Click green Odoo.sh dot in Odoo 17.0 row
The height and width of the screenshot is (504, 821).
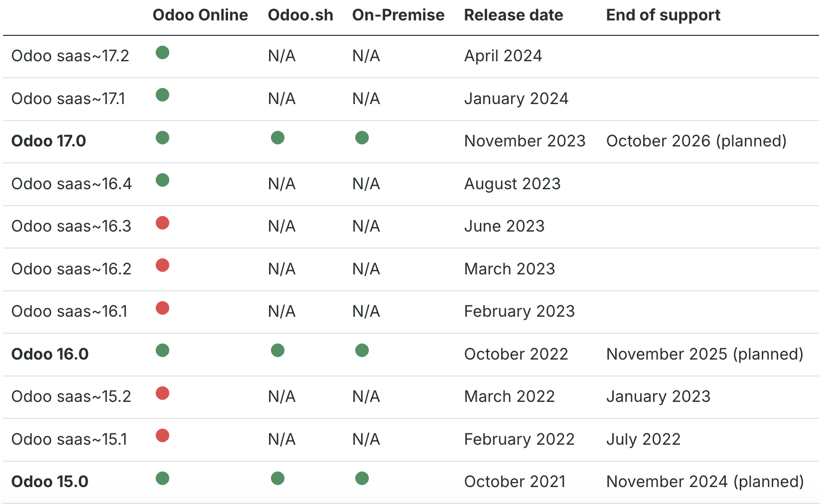tap(277, 137)
